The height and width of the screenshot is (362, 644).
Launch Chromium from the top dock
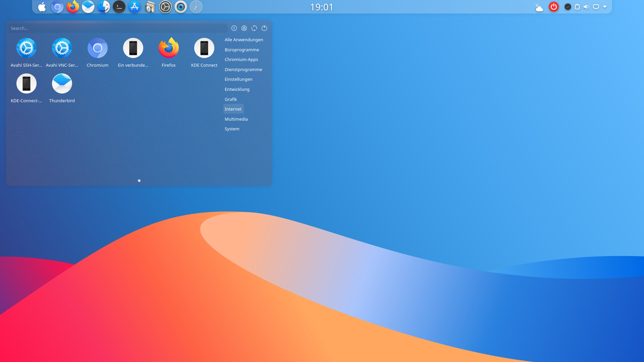[x=57, y=7]
